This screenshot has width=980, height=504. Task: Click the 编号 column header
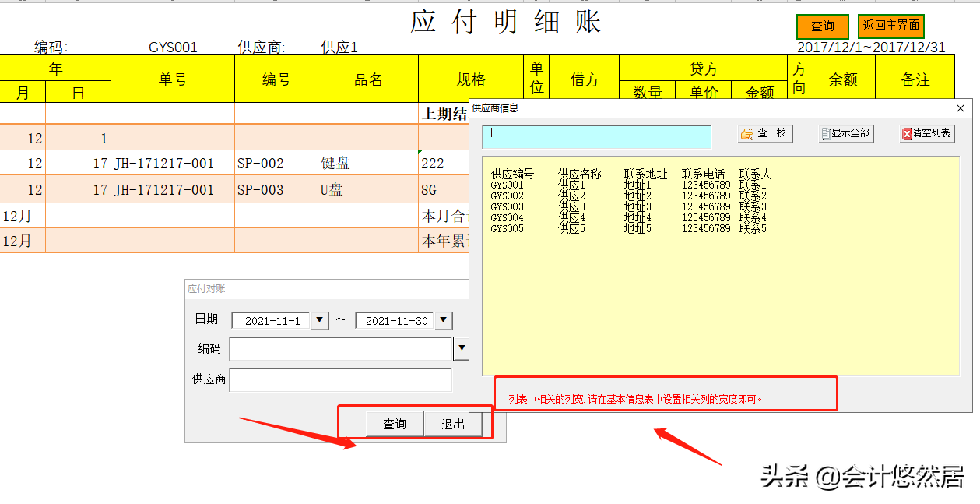pos(276,79)
